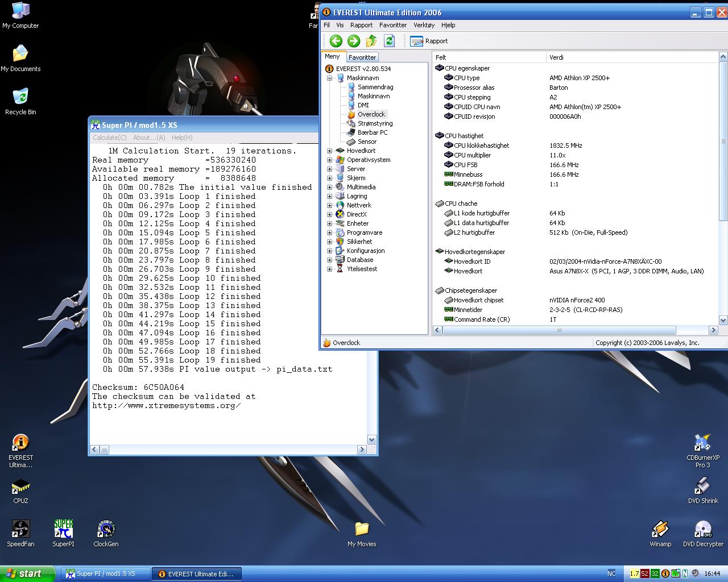Expand the Operativsystem tree node

tap(329, 160)
